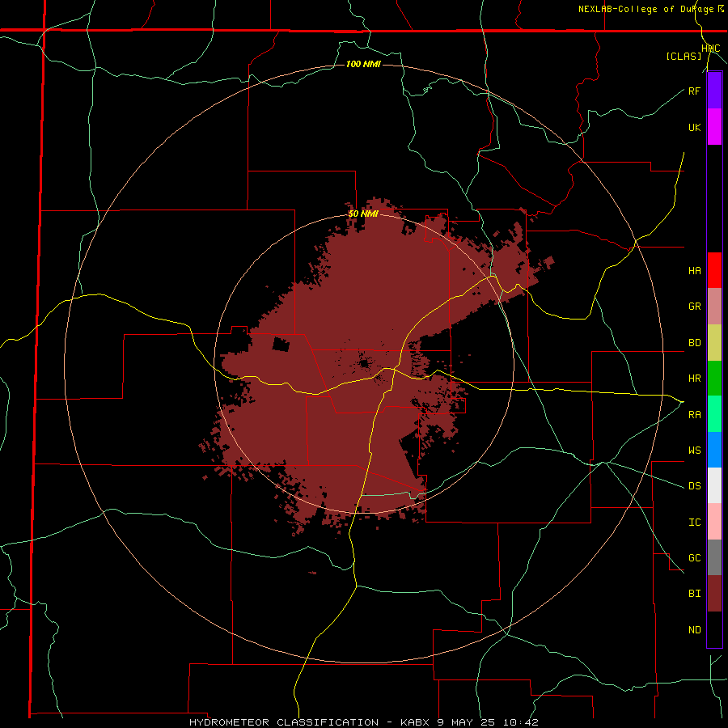Click the HR legend label
Viewport: 728px width, 728px height.
[x=694, y=379]
